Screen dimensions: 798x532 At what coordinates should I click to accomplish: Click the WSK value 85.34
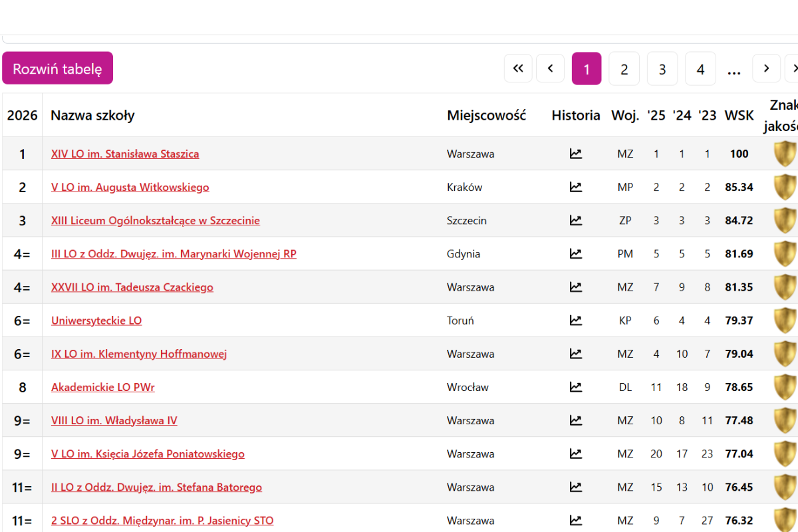pos(739,187)
